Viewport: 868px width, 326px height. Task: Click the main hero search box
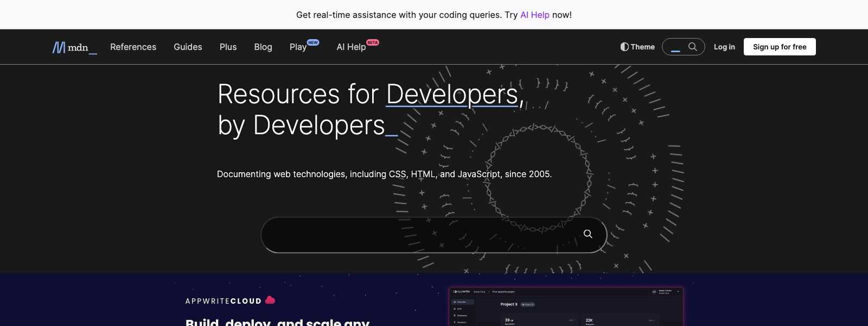click(x=434, y=235)
